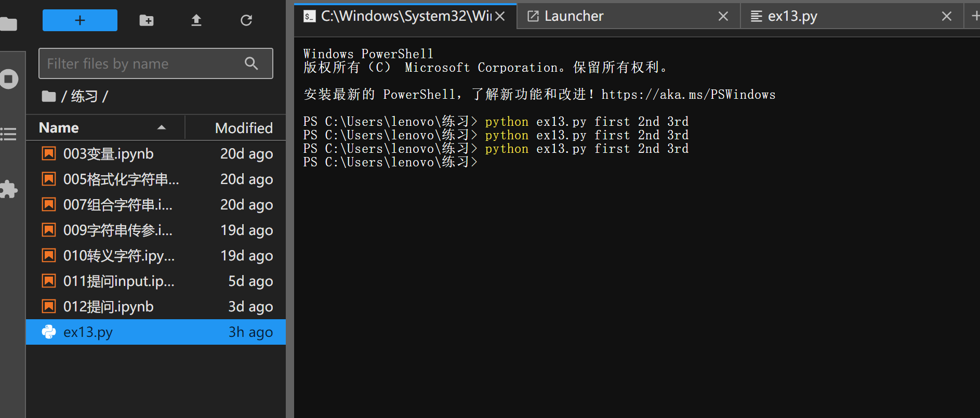Screen dimensions: 980x418
Task: Select the 003变量.ipynb notebook
Action: [108, 154]
